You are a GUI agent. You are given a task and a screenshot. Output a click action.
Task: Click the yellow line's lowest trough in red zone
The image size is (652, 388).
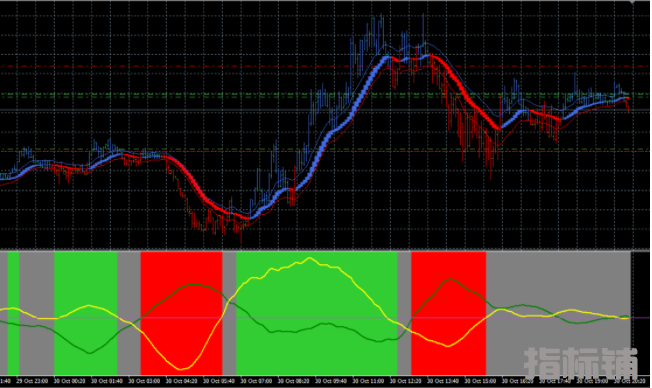181,368
